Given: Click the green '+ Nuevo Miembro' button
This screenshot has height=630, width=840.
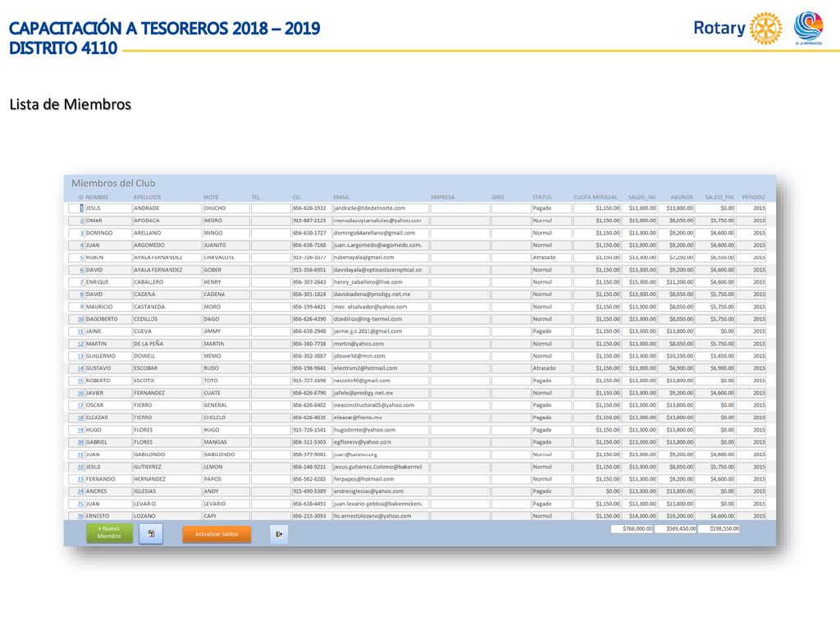Looking at the screenshot, I should pos(109,532).
